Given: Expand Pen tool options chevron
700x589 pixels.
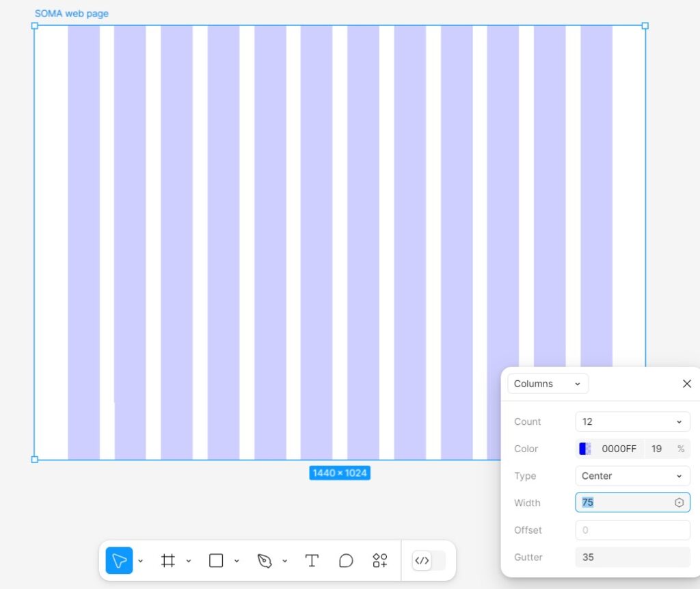Looking at the screenshot, I should pyautogui.click(x=285, y=561).
